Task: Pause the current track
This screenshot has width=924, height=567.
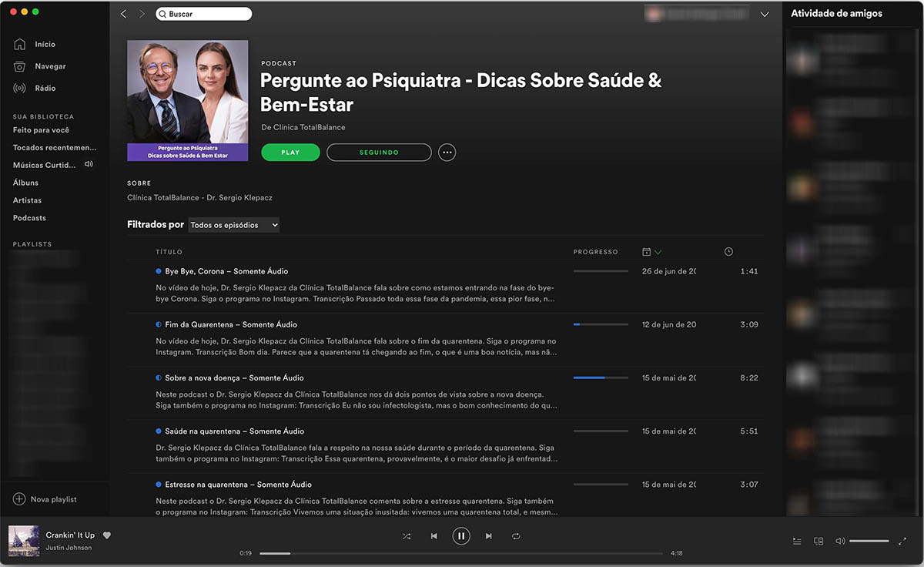Action: pos(461,536)
